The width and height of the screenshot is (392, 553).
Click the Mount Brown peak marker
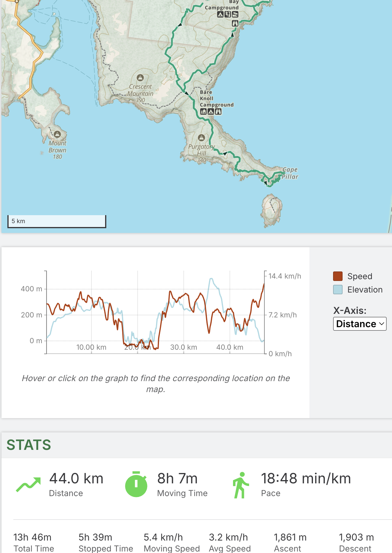[x=57, y=134]
